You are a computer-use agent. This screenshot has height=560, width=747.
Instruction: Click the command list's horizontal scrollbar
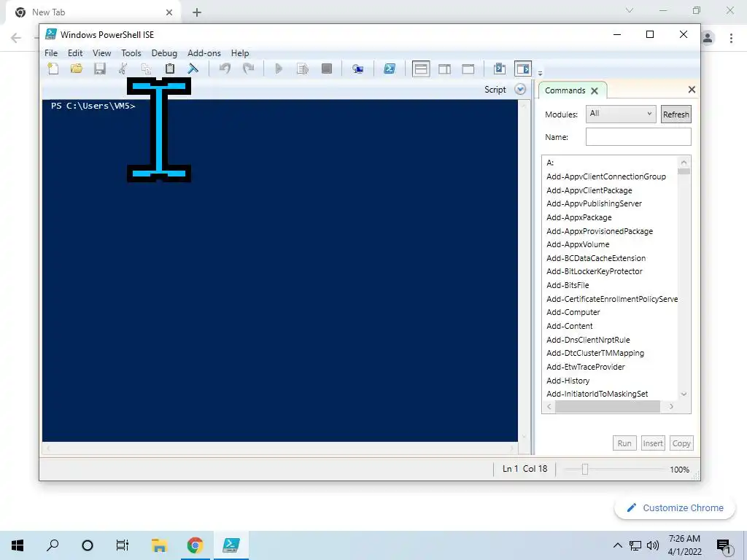pos(608,407)
